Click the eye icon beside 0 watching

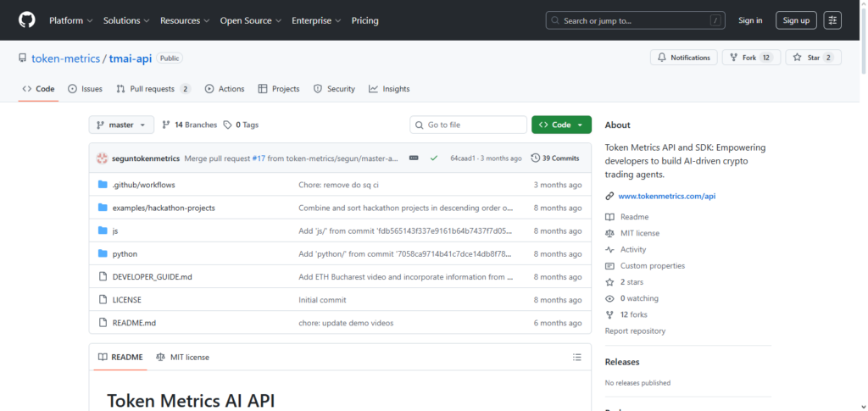click(609, 298)
